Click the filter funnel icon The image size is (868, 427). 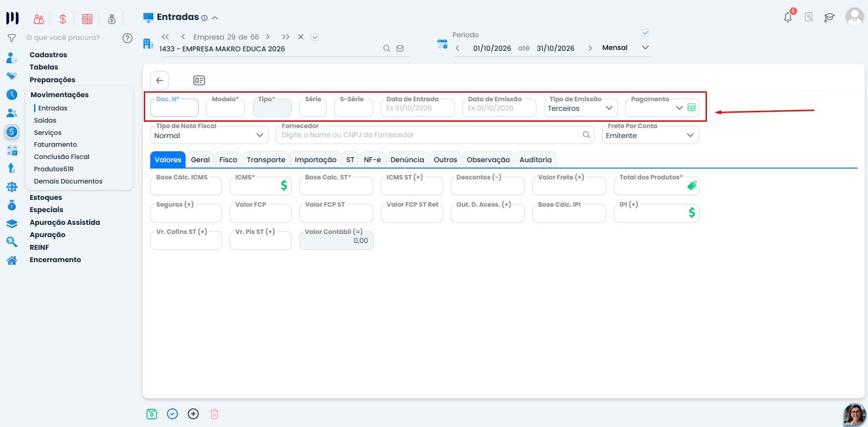pos(12,38)
